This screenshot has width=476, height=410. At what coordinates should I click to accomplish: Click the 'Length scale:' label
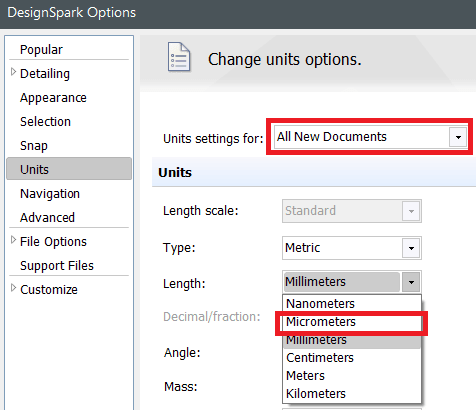click(x=201, y=211)
